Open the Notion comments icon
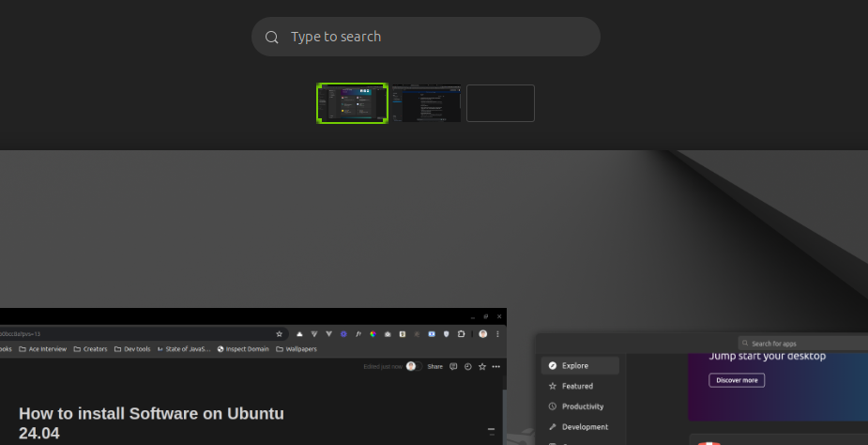The width and height of the screenshot is (868, 445). pos(453,366)
